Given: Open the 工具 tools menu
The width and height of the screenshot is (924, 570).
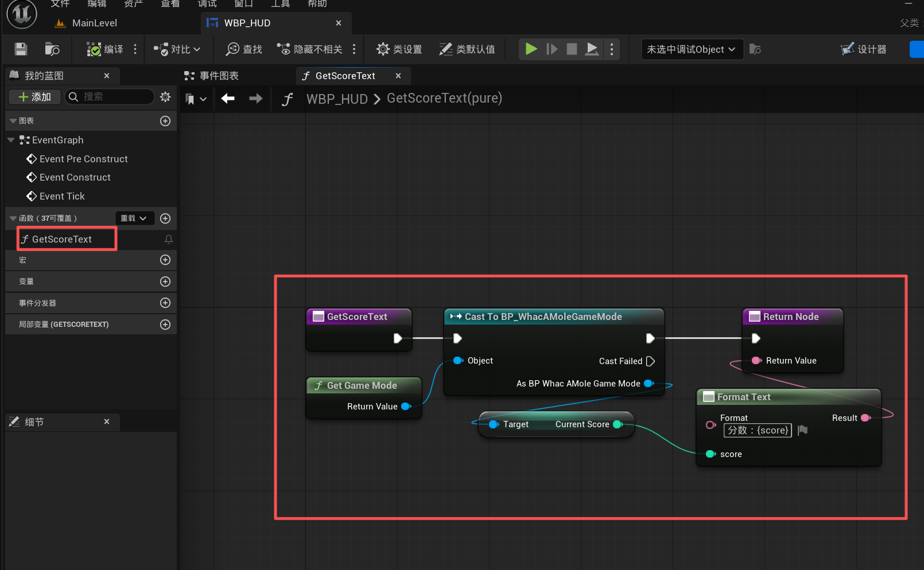Looking at the screenshot, I should 280,4.
